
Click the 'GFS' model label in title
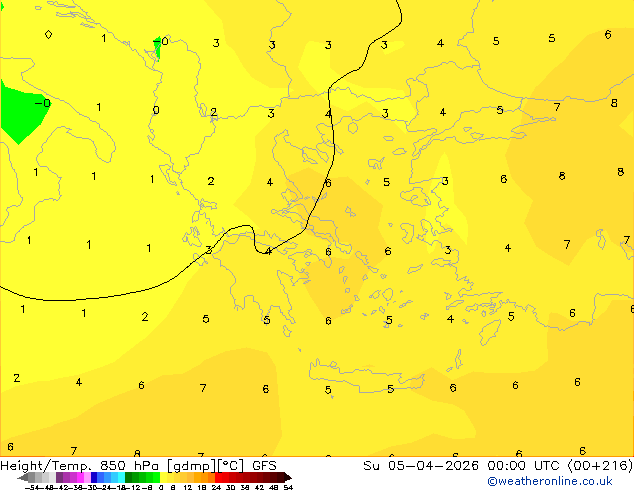(x=264, y=466)
